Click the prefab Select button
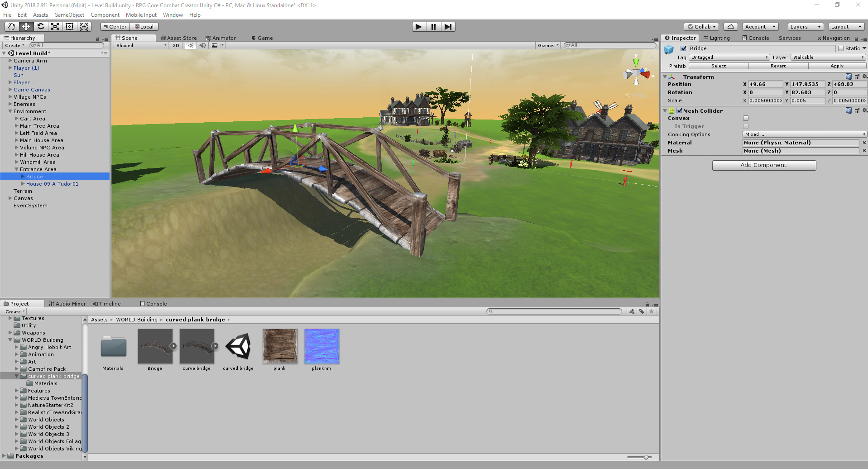Viewport: 868px width, 469px height. point(719,66)
